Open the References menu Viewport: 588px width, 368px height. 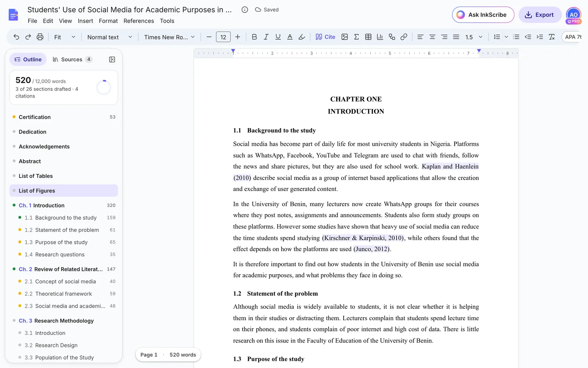tap(139, 21)
